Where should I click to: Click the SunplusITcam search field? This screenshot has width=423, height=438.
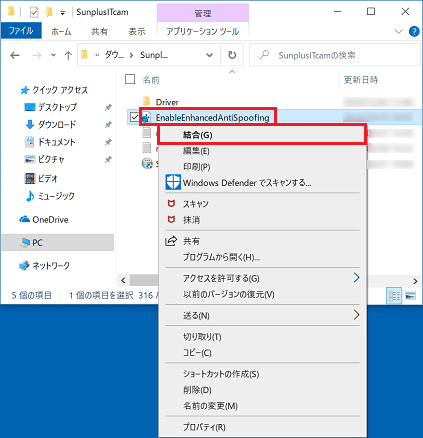click(335, 55)
